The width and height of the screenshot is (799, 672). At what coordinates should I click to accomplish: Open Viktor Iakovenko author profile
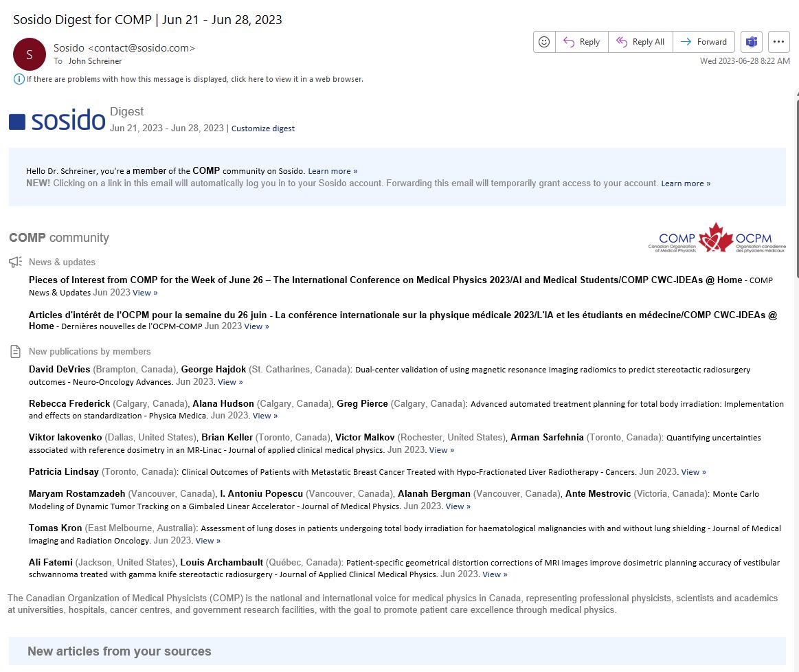tap(65, 437)
